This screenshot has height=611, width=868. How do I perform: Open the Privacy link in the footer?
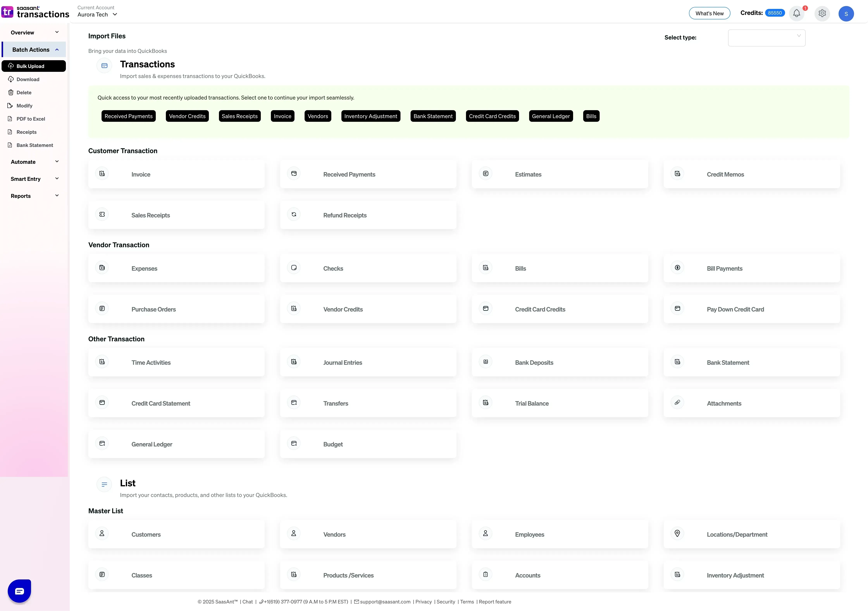coord(423,602)
